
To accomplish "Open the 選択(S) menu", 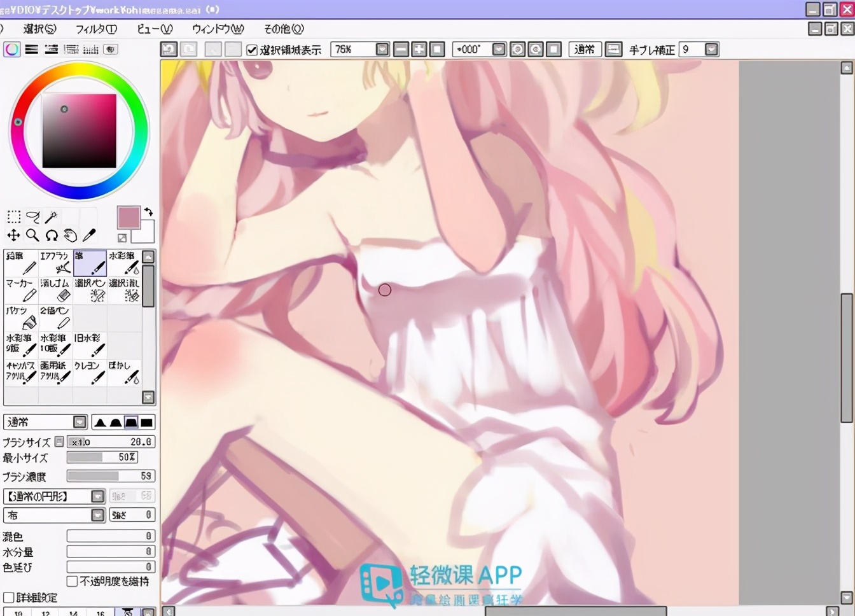I will pyautogui.click(x=39, y=29).
